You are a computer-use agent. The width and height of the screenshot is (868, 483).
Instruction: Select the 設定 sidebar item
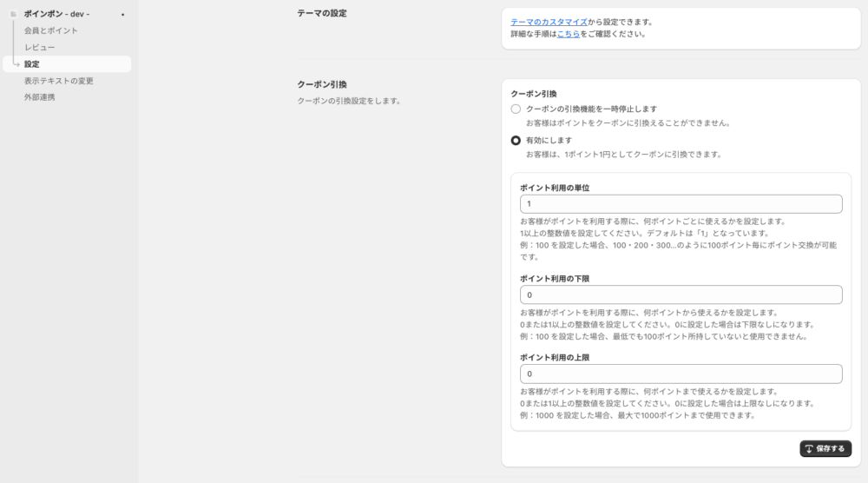(31, 64)
